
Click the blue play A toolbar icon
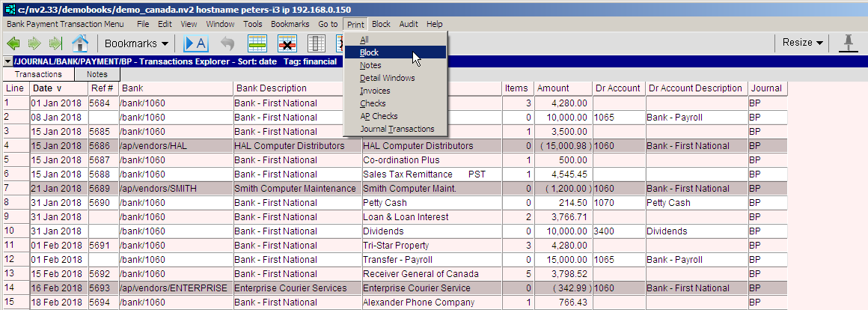195,43
